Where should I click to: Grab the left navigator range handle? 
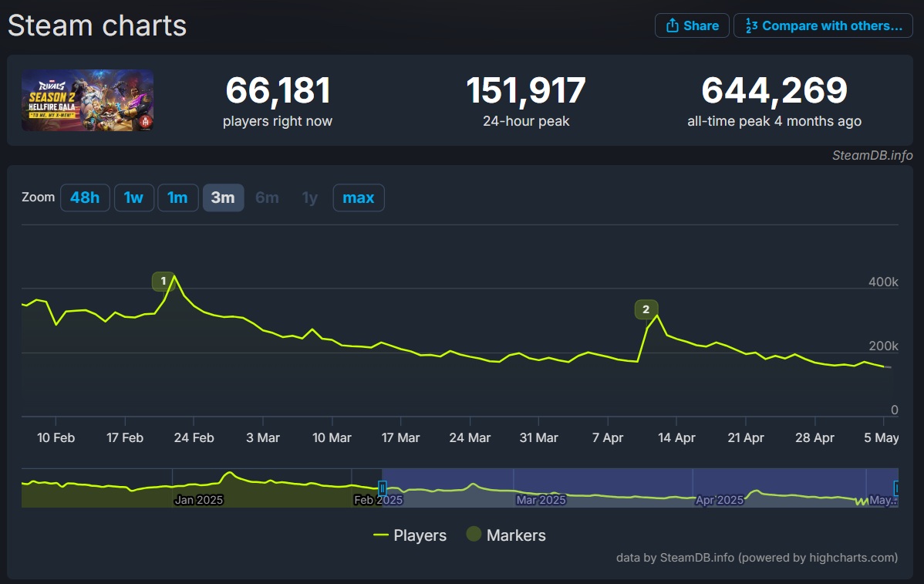383,488
